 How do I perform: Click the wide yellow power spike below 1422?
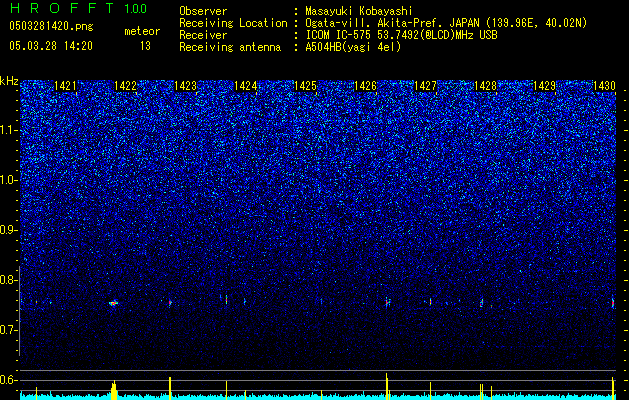pos(114,390)
